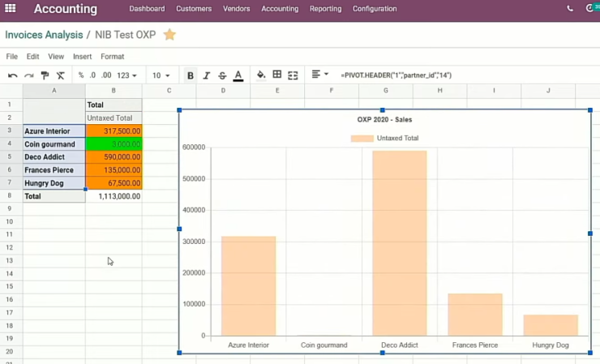This screenshot has height=364, width=600.
Task: Open the View menu
Action: tap(56, 56)
